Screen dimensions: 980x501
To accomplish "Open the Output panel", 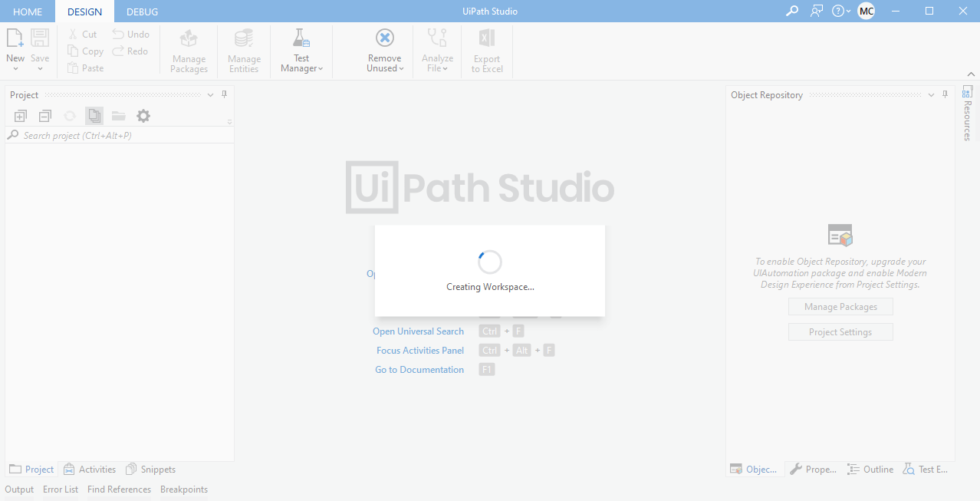I will click(x=19, y=489).
